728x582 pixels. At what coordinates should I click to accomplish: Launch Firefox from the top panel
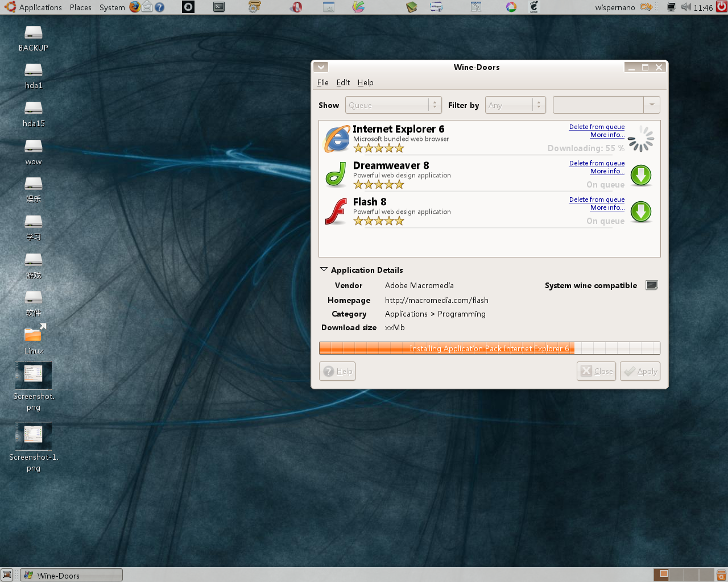(x=134, y=7)
